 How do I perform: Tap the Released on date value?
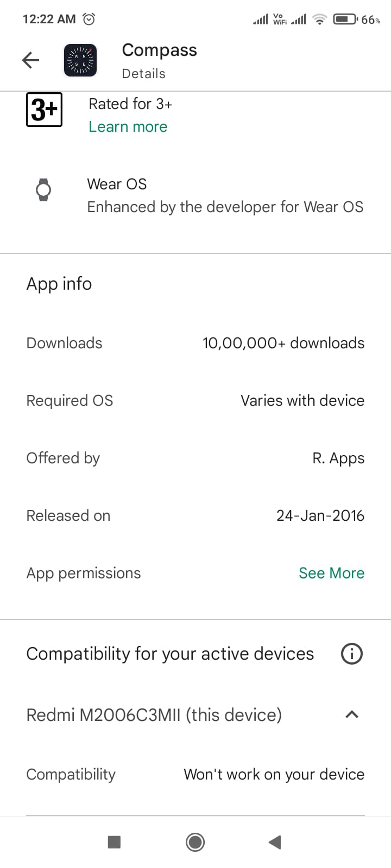[x=320, y=515]
